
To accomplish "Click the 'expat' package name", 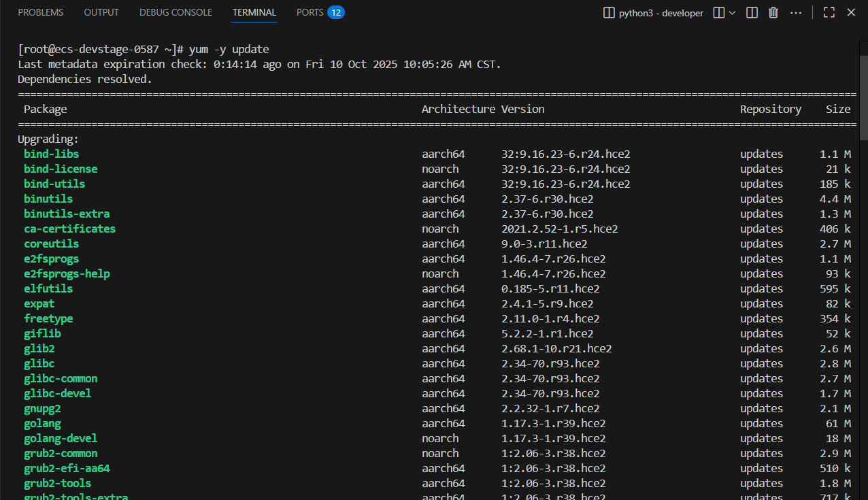I will [39, 303].
